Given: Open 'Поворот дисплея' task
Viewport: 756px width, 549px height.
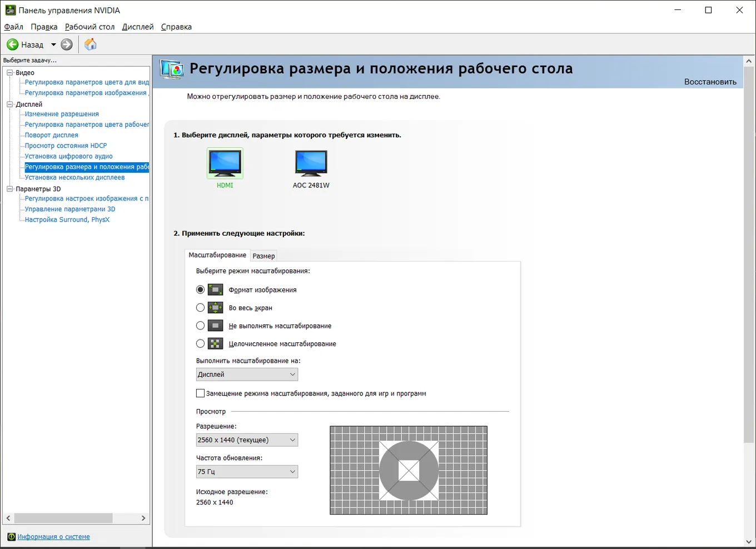Looking at the screenshot, I should coord(52,135).
